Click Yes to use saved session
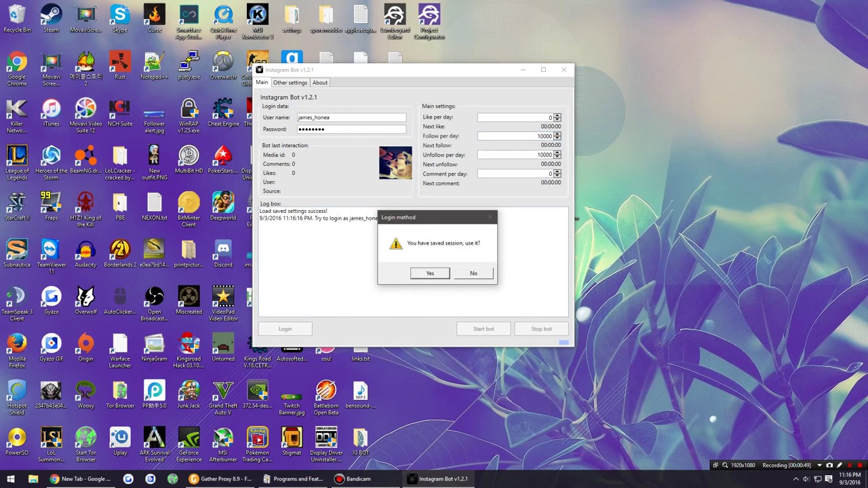868x488 pixels. pos(430,273)
